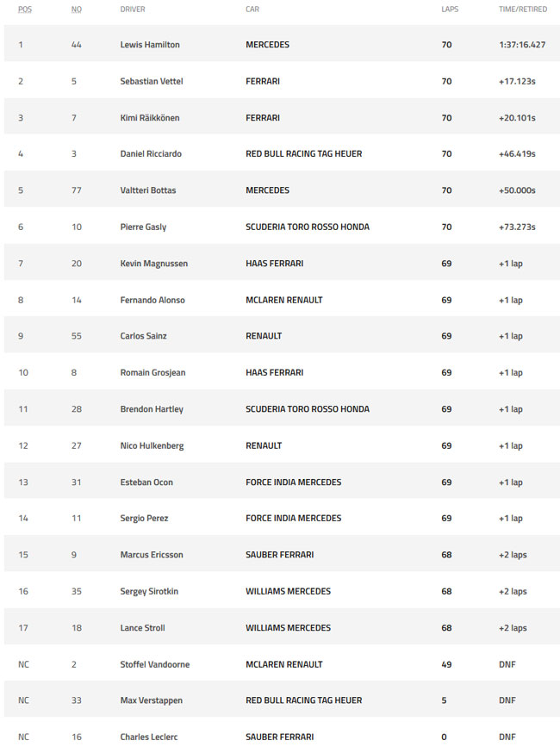
Task: Open Stoffel Vandoorne's DNF row
Action: click(x=282, y=664)
